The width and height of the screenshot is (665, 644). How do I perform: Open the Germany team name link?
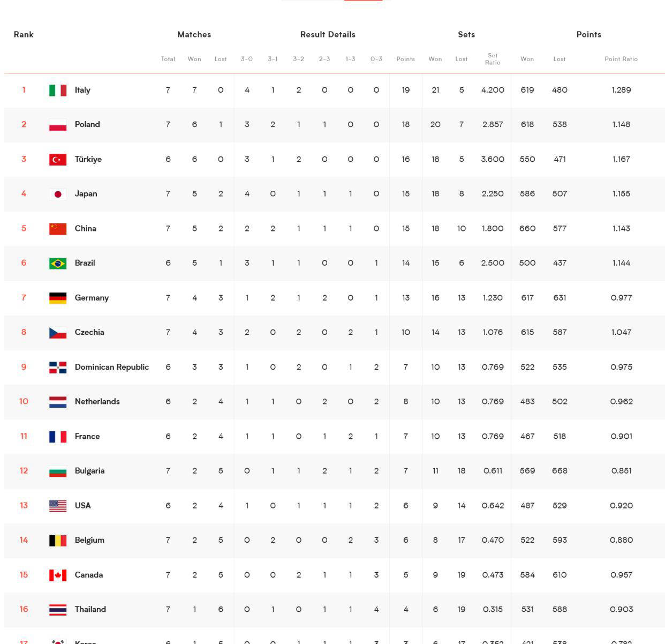[92, 298]
